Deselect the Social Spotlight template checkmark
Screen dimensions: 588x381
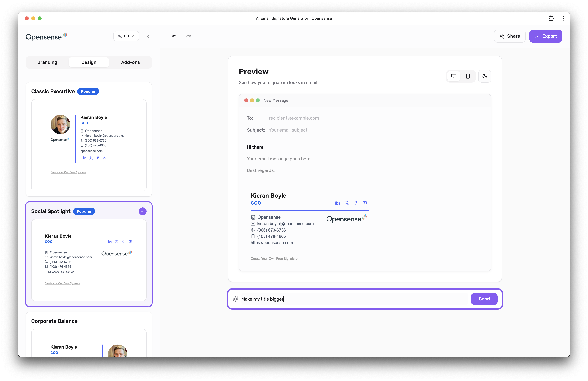click(x=142, y=211)
